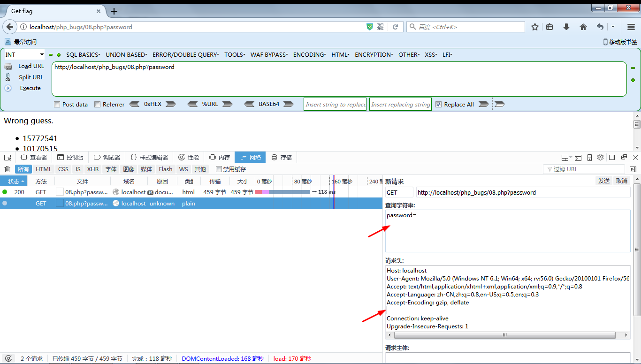Select the 200 GET 08.php request row
The image size is (641, 364).
pos(191,192)
